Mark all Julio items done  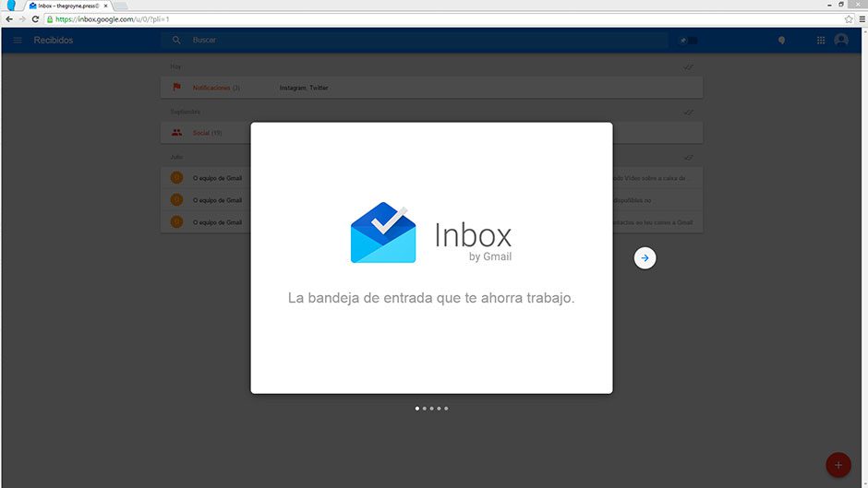coord(688,158)
